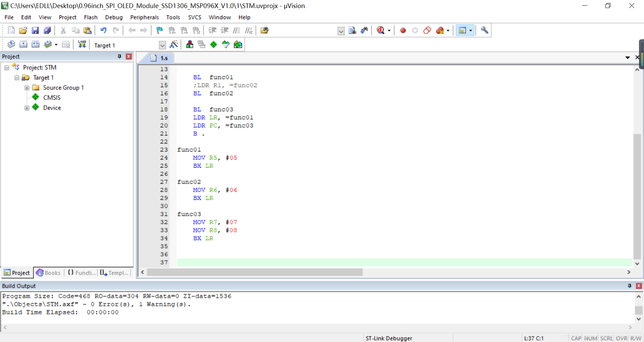
Task: Open the File menu
Action: pyautogui.click(x=9, y=17)
